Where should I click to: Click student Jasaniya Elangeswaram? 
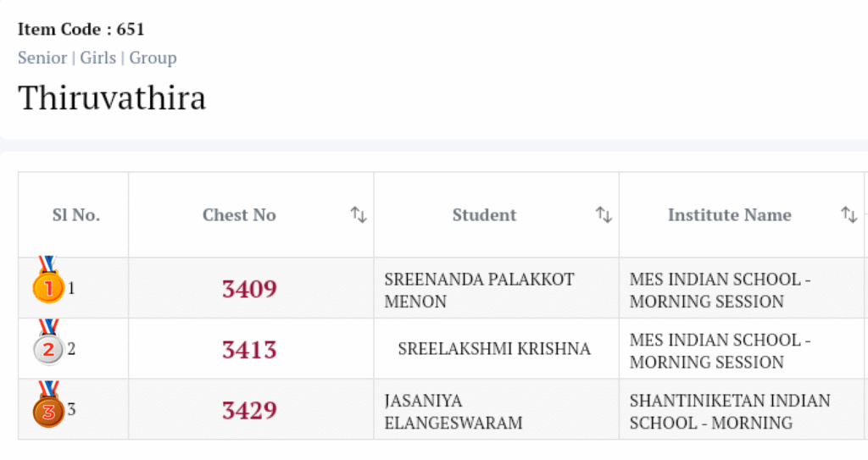(x=453, y=411)
